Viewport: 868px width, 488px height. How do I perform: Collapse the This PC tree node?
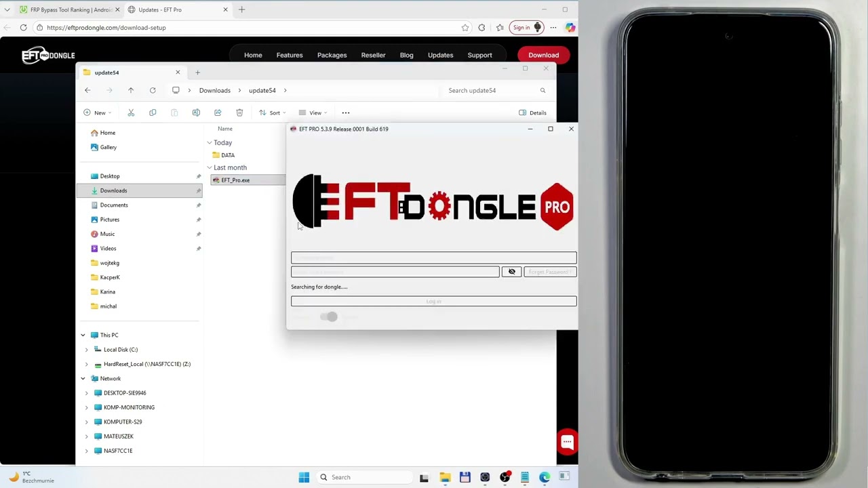coord(83,335)
